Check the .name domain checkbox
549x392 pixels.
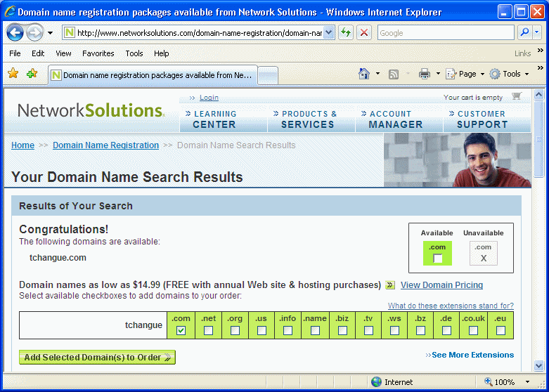coord(315,330)
